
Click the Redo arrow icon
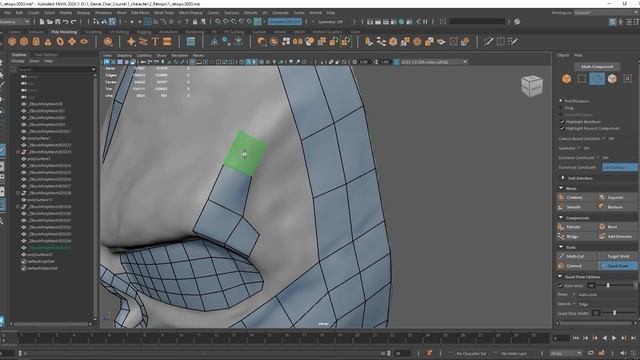click(73, 22)
